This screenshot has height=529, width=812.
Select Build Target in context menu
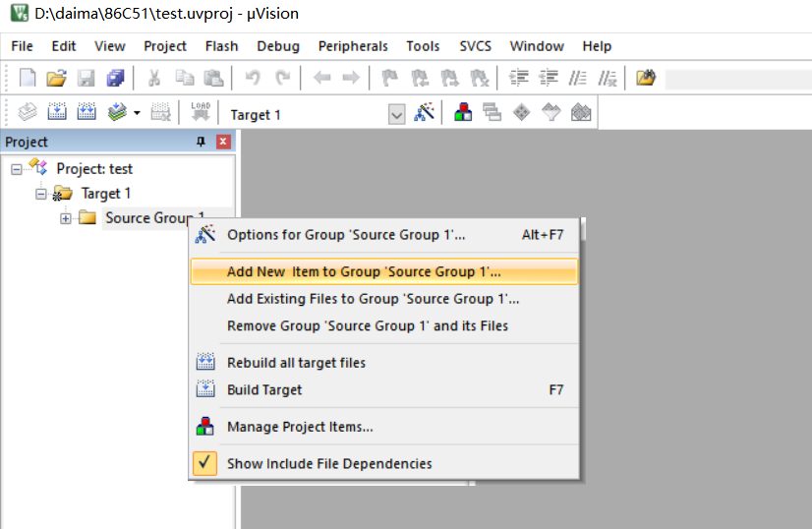click(x=384, y=389)
